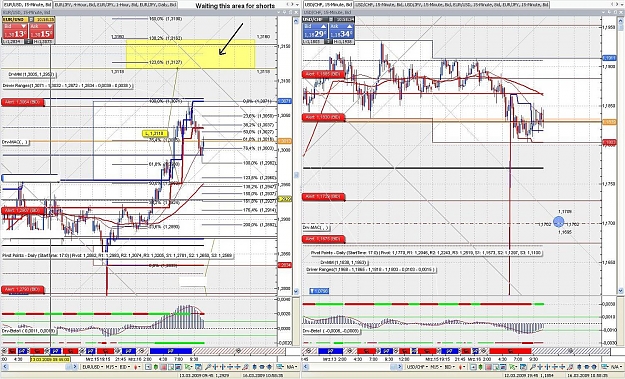Click the first crosshair icon in right chart toolbar

tap(540, 367)
